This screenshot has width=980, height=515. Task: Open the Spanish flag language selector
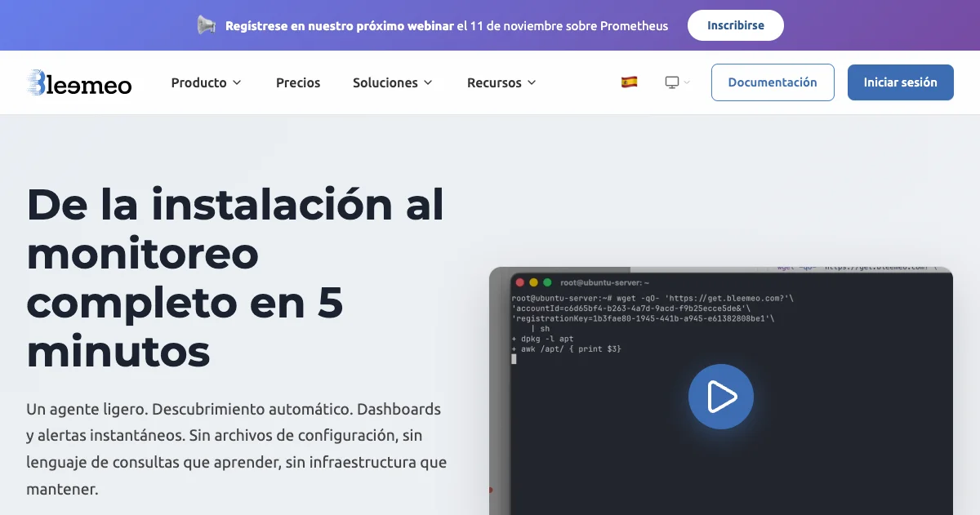tap(629, 82)
